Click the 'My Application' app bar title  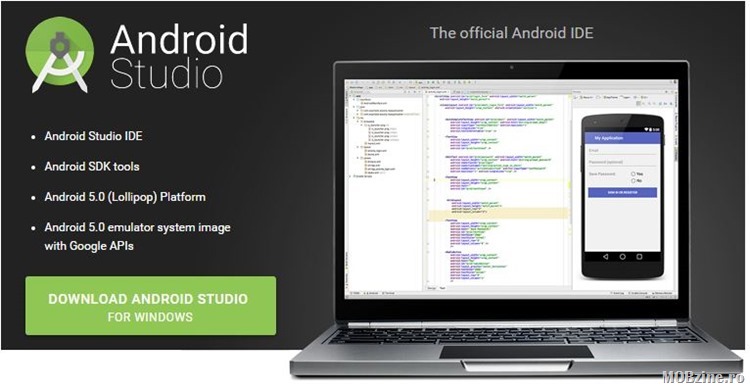[x=608, y=138]
